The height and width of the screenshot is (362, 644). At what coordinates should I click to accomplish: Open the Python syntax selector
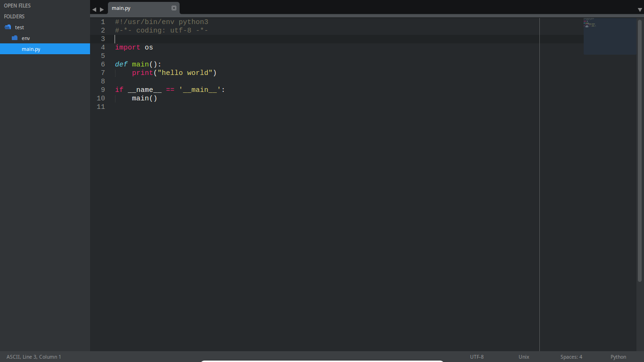point(619,357)
